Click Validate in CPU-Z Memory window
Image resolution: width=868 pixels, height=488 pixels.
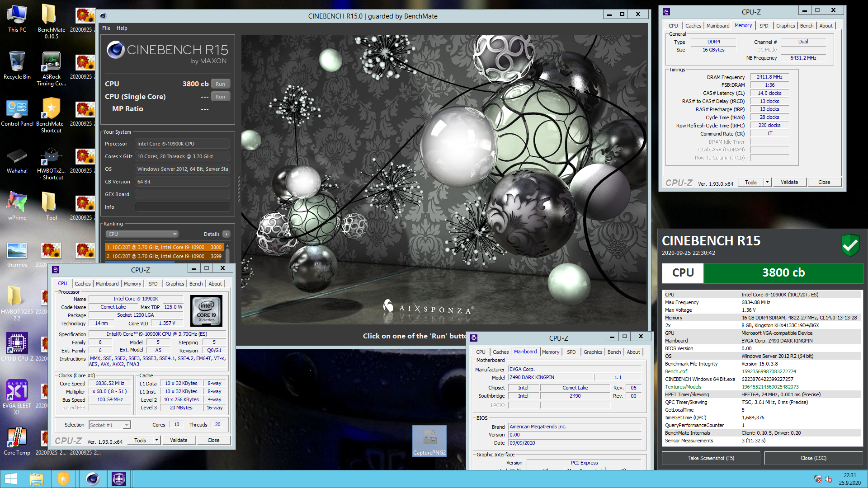tap(789, 182)
